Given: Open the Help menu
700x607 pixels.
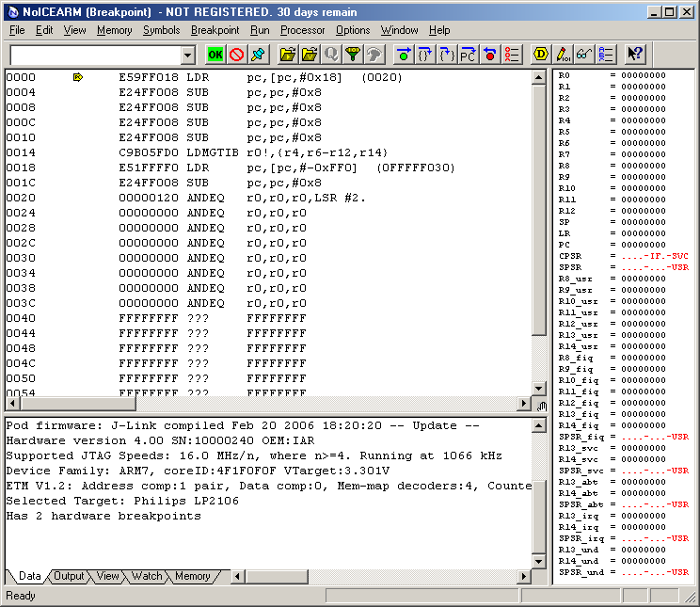Looking at the screenshot, I should pos(439,30).
